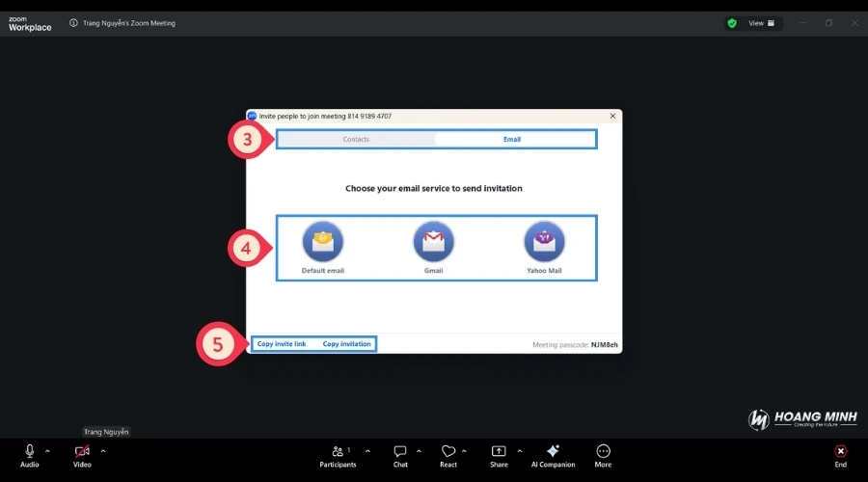This screenshot has width=868, height=482.
Task: Expand Share options arrow
Action: point(520,450)
